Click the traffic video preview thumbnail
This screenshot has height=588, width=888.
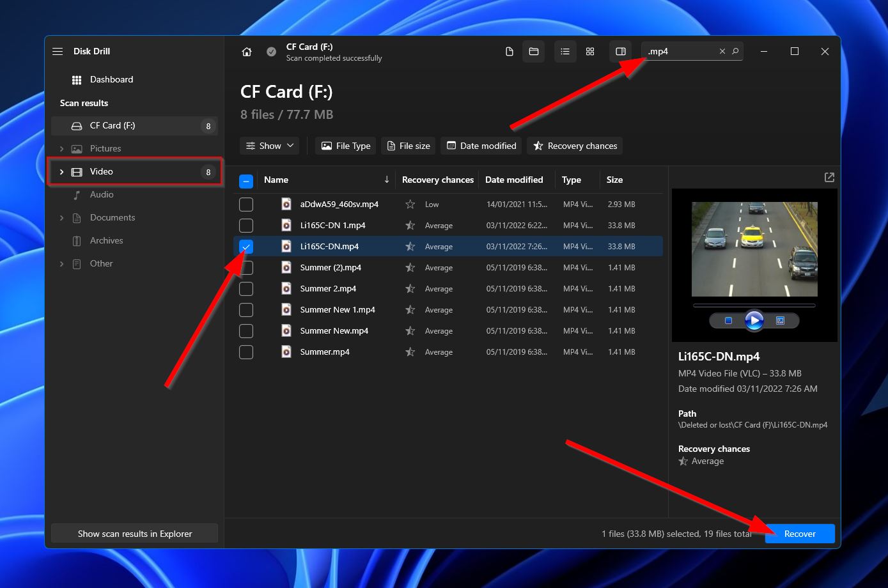pos(754,249)
